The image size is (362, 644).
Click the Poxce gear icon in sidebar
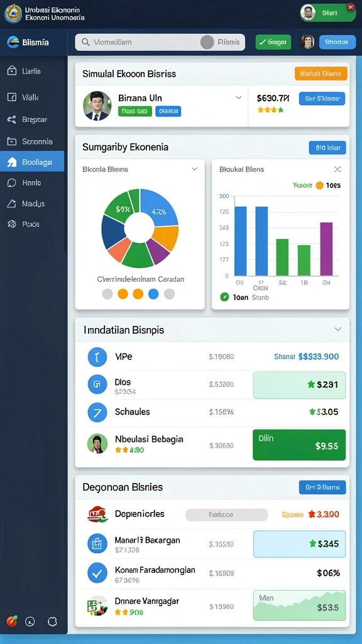click(x=12, y=224)
